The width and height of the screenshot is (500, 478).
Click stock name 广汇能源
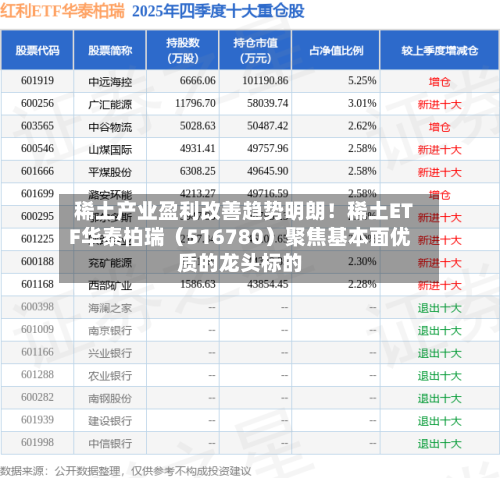tap(110, 104)
